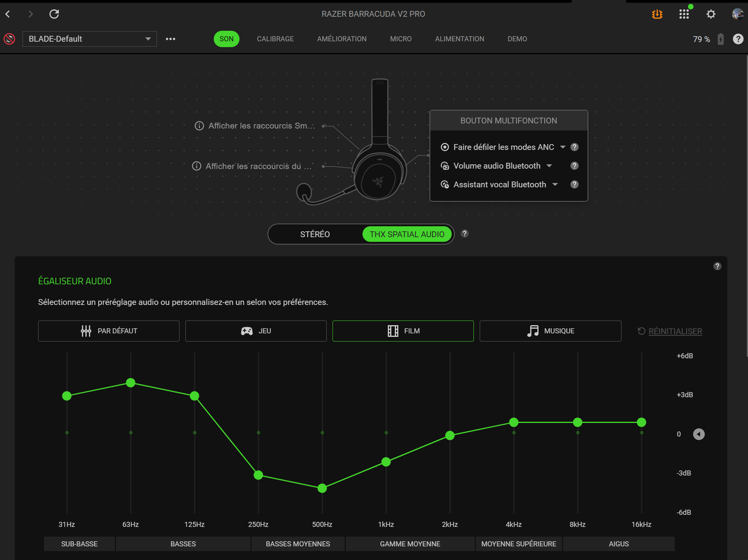Image resolution: width=748 pixels, height=560 pixels.
Task: Click the 0 dB level arrow marker
Action: [x=699, y=434]
